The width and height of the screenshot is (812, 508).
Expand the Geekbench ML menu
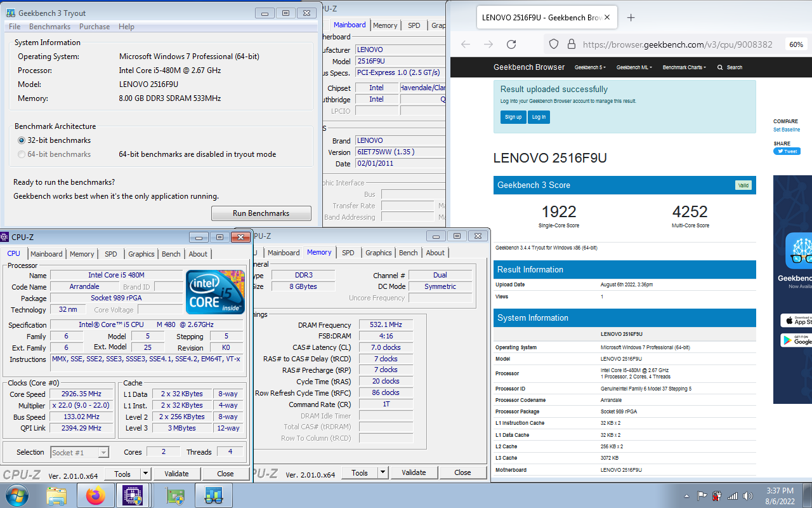(x=634, y=67)
